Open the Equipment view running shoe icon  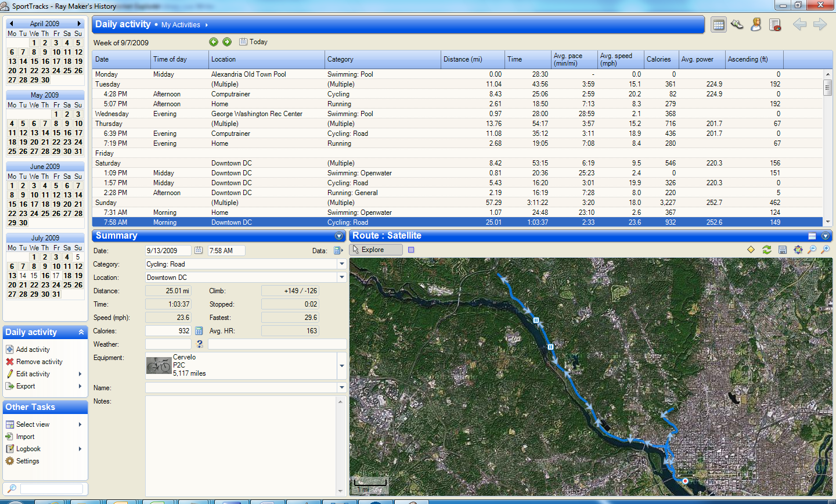tap(737, 24)
